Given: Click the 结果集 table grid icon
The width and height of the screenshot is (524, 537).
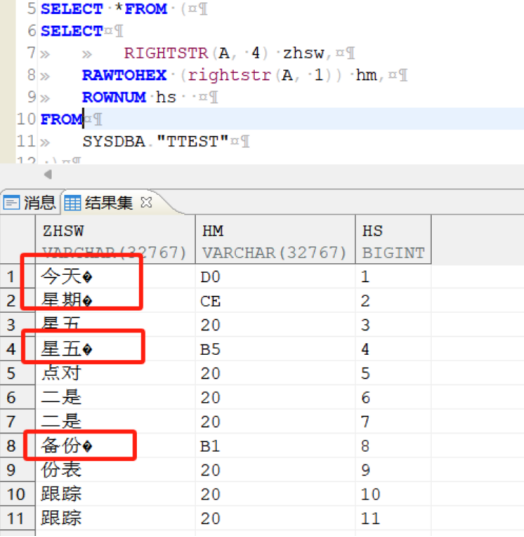Looking at the screenshot, I should pyautogui.click(x=72, y=203).
